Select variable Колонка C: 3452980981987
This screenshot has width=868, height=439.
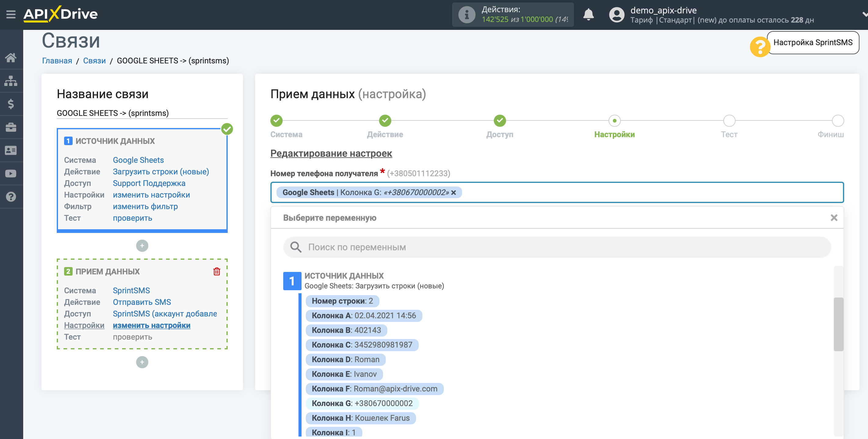pos(362,345)
